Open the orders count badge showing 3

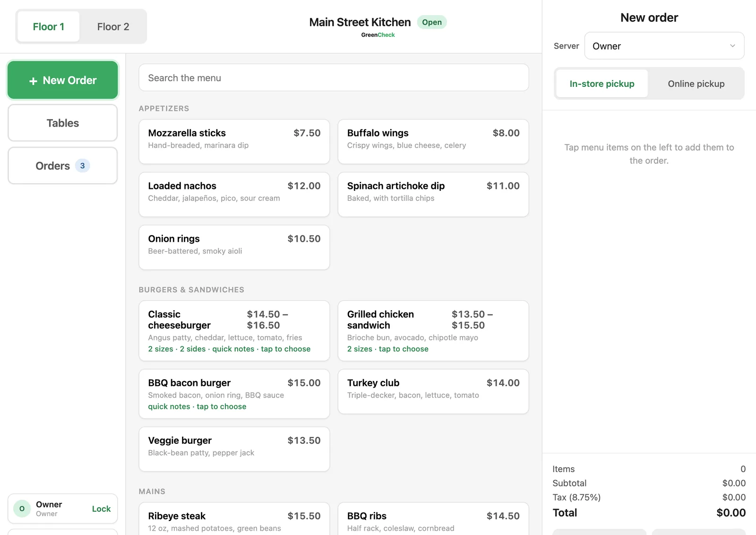coord(82,166)
